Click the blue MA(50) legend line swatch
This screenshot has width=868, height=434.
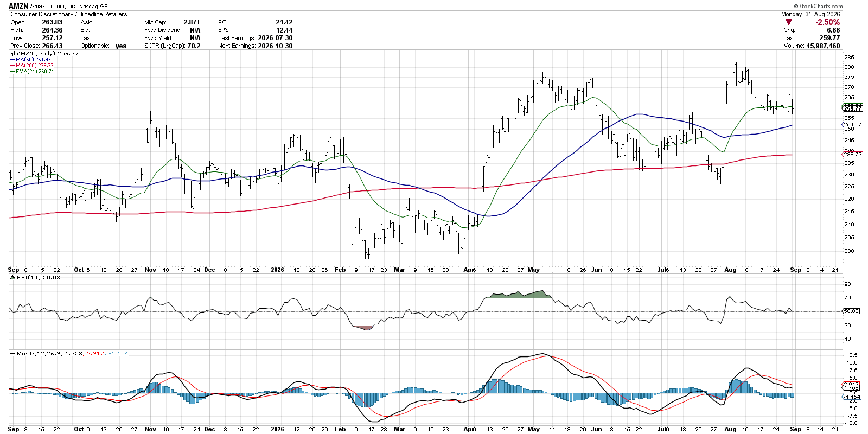coord(12,60)
